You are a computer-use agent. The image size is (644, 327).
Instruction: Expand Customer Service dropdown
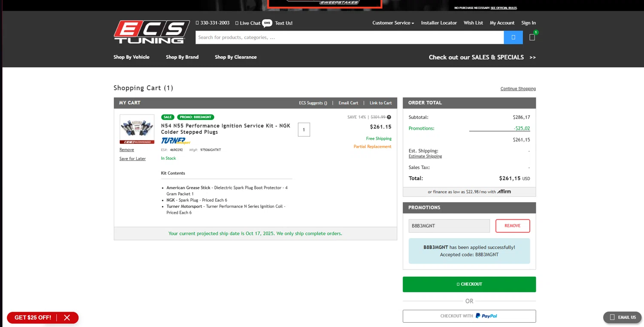coord(393,23)
